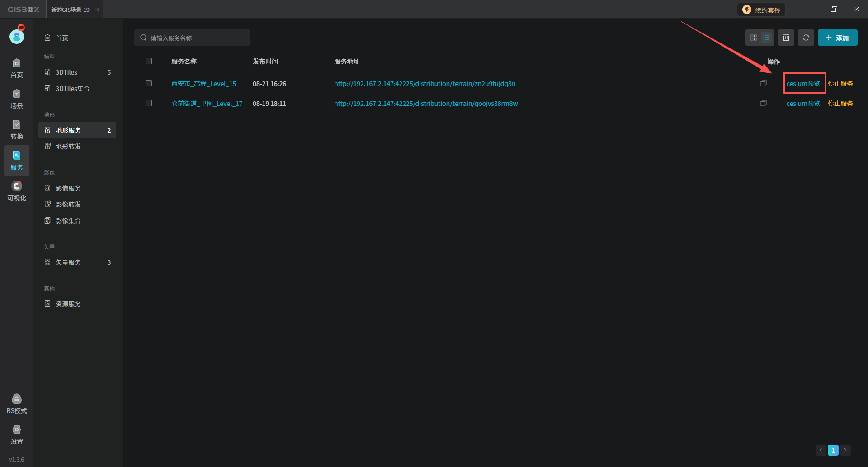Open 3DTiles in the side menu
This screenshot has width=868, height=467.
tap(66, 72)
